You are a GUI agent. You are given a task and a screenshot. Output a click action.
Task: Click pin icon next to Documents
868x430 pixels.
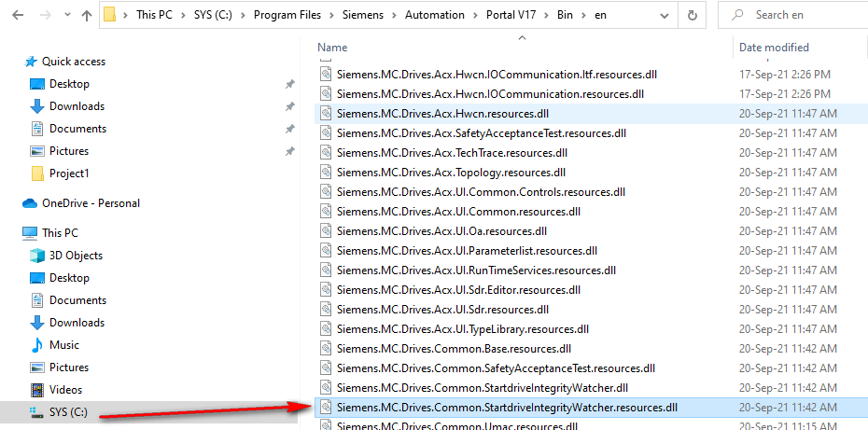point(289,129)
